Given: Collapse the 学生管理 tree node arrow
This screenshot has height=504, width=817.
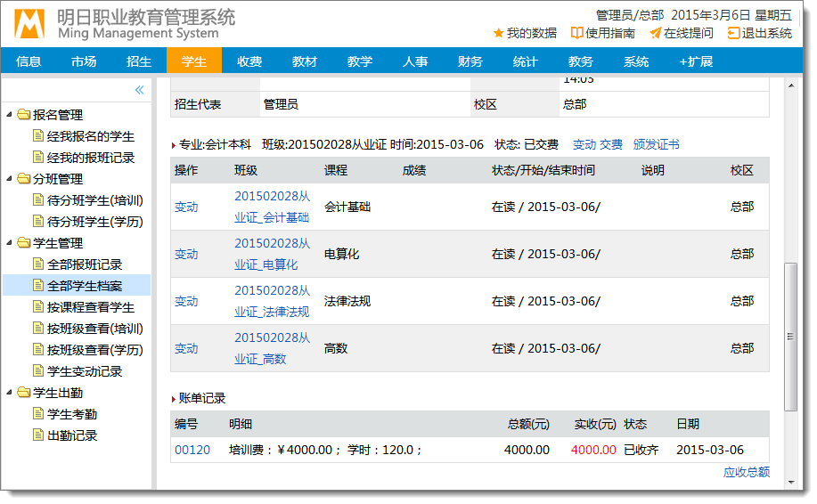Looking at the screenshot, I should pyautogui.click(x=10, y=242).
